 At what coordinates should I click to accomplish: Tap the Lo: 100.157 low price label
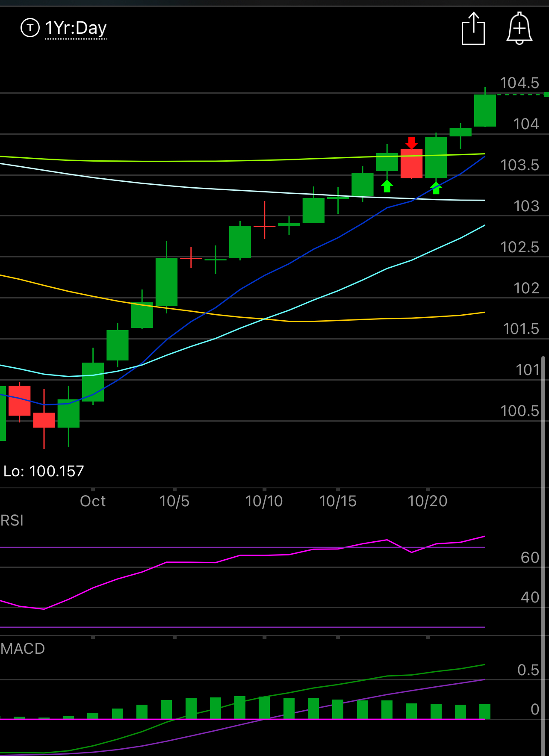tap(44, 471)
